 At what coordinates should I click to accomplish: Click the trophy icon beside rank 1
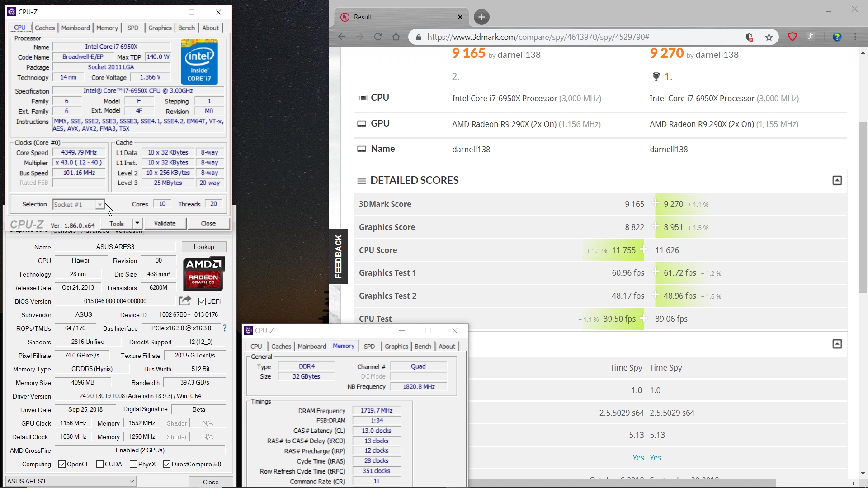click(656, 77)
